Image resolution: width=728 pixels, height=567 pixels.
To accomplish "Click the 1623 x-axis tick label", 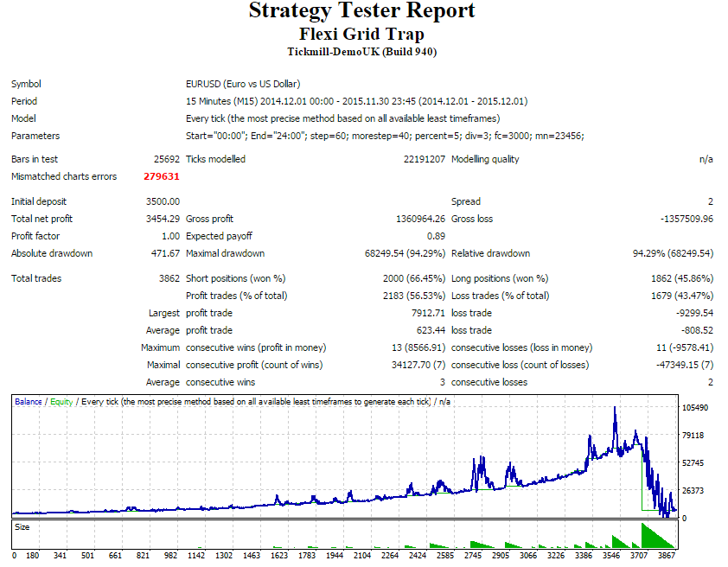I will point(279,556).
